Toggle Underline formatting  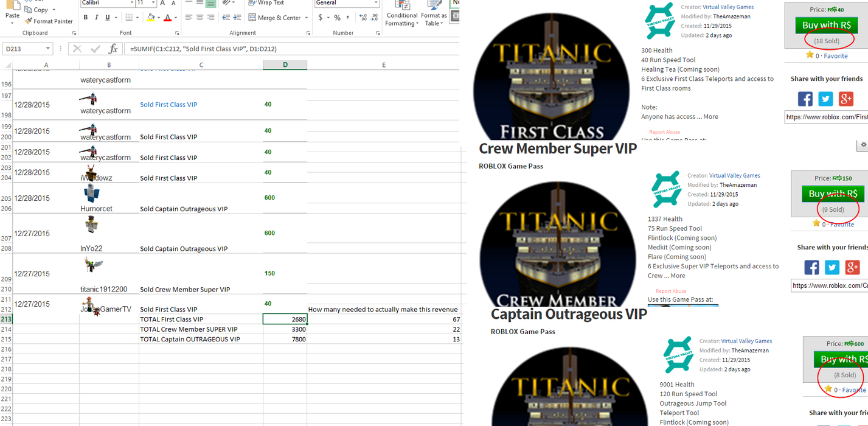coord(108,18)
